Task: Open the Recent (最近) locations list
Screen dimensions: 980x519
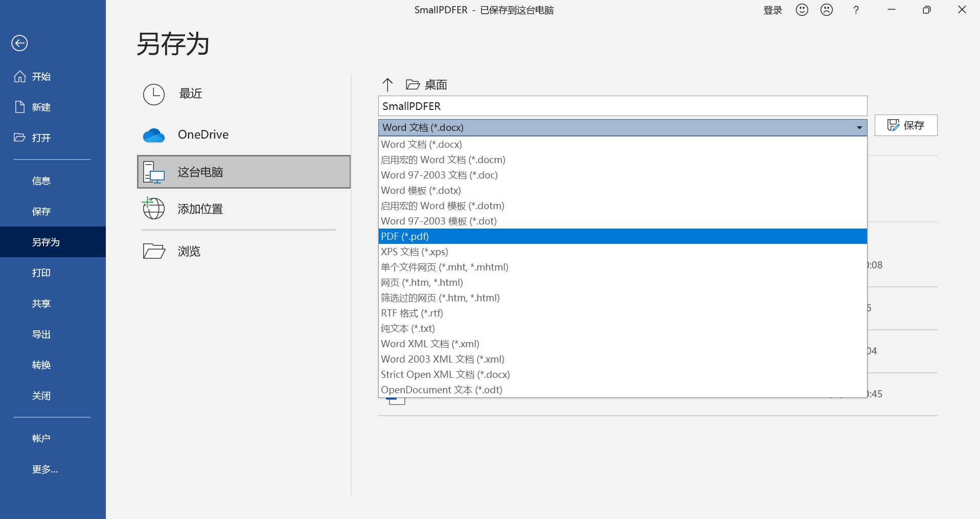Action: click(x=190, y=94)
